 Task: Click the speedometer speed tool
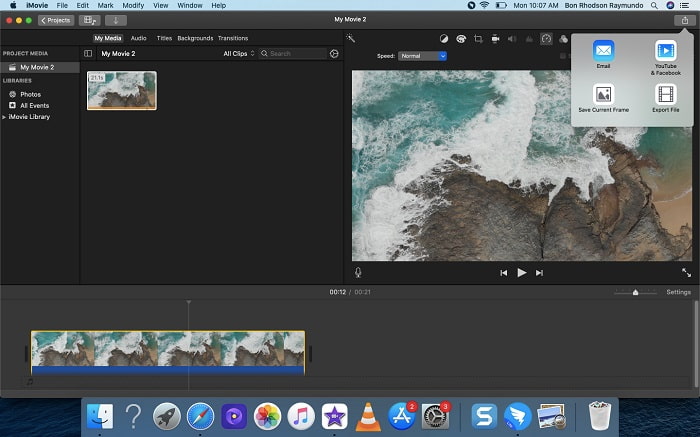[546, 39]
